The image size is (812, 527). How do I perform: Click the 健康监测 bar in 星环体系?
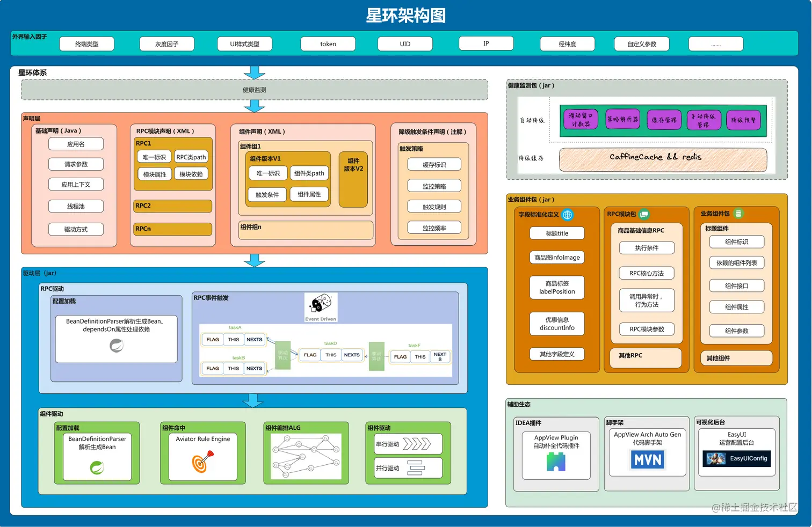tap(254, 90)
